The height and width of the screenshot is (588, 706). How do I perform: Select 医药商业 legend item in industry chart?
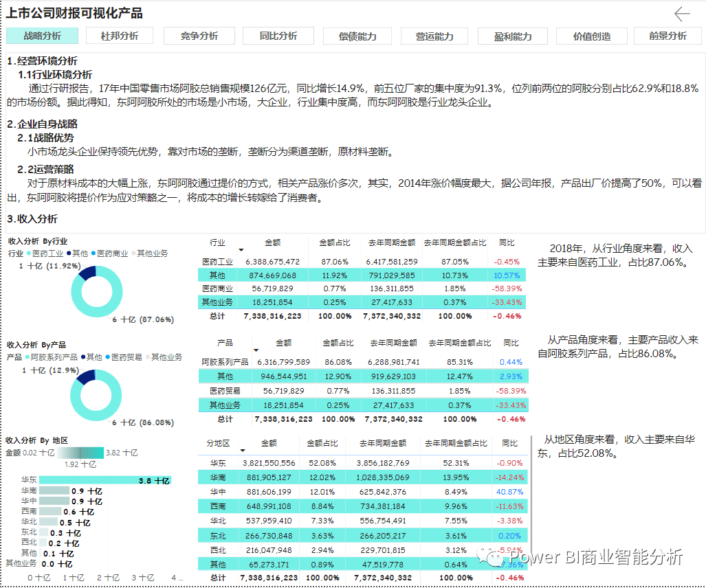coord(110,253)
